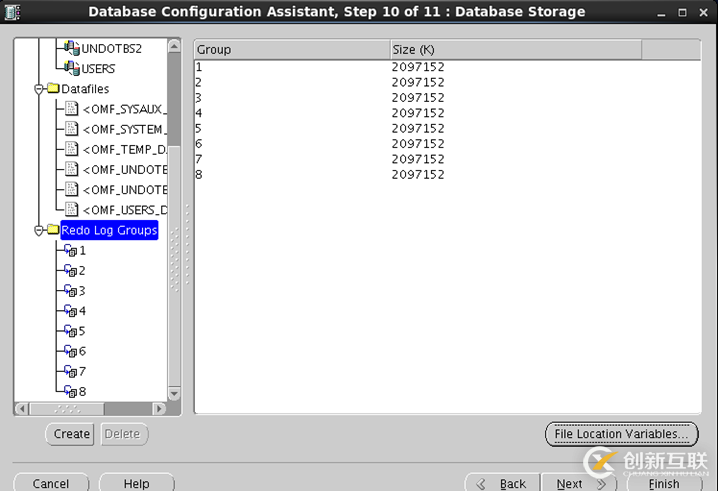Click the size value for group 6
Screen dimensions: 718x491
(418, 144)
